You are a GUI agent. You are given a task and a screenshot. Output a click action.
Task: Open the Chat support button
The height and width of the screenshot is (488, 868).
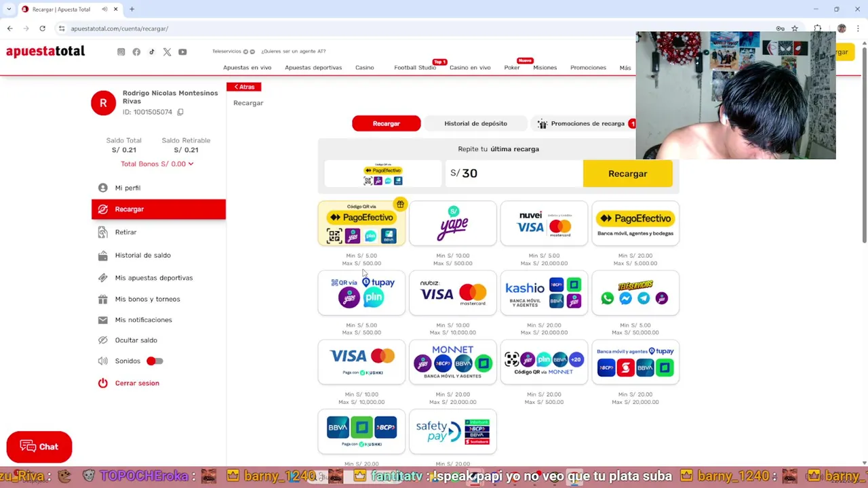pyautogui.click(x=39, y=447)
